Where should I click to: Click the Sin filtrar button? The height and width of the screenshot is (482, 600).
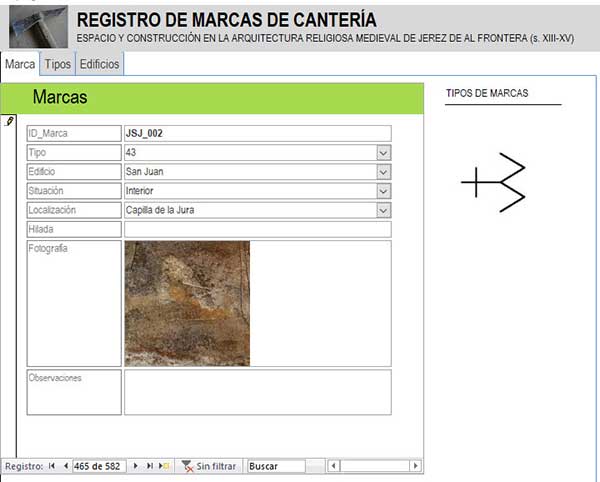tap(209, 466)
